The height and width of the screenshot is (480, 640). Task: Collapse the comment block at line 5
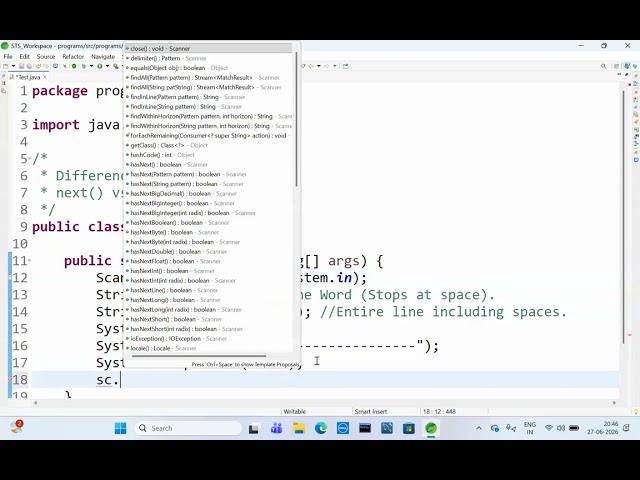[x=29, y=158]
